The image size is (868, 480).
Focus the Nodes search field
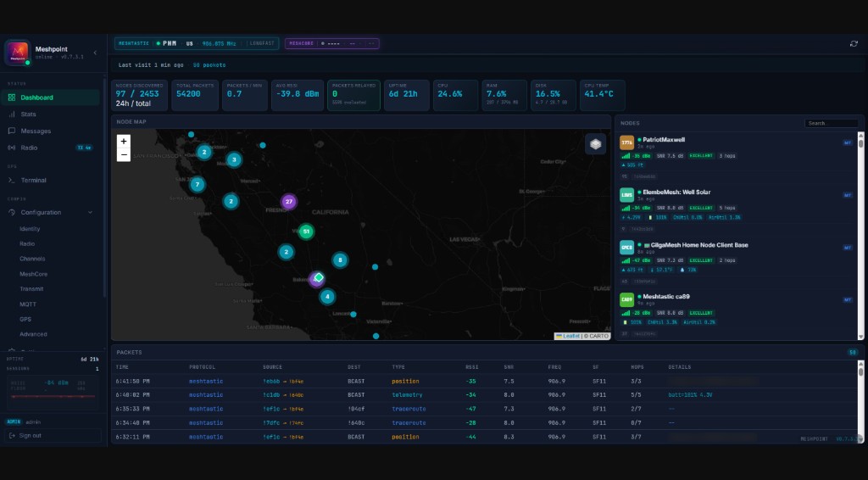click(831, 124)
